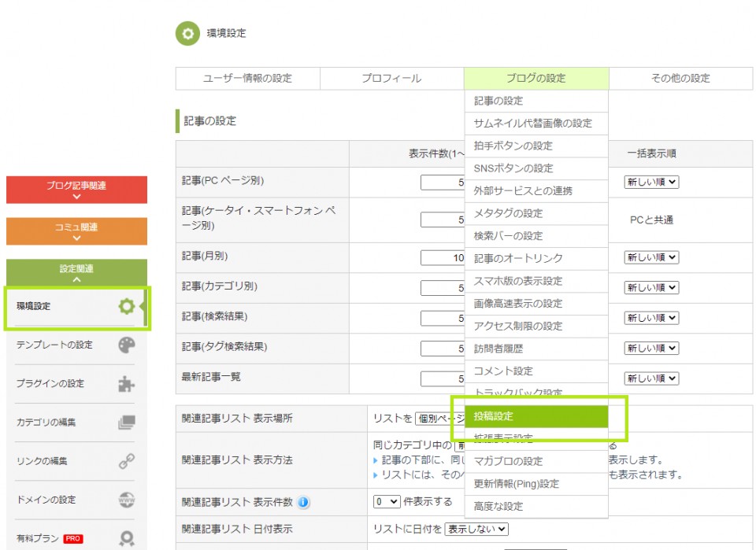The width and height of the screenshot is (756, 550).
Task: Click the blue info icon by 関連記事リスト 表示件数
Action: (x=303, y=503)
